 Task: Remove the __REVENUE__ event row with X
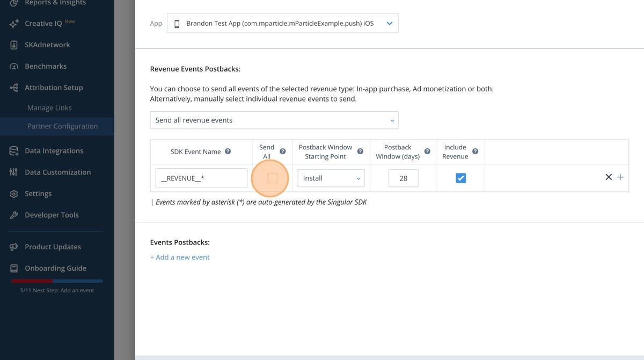609,177
